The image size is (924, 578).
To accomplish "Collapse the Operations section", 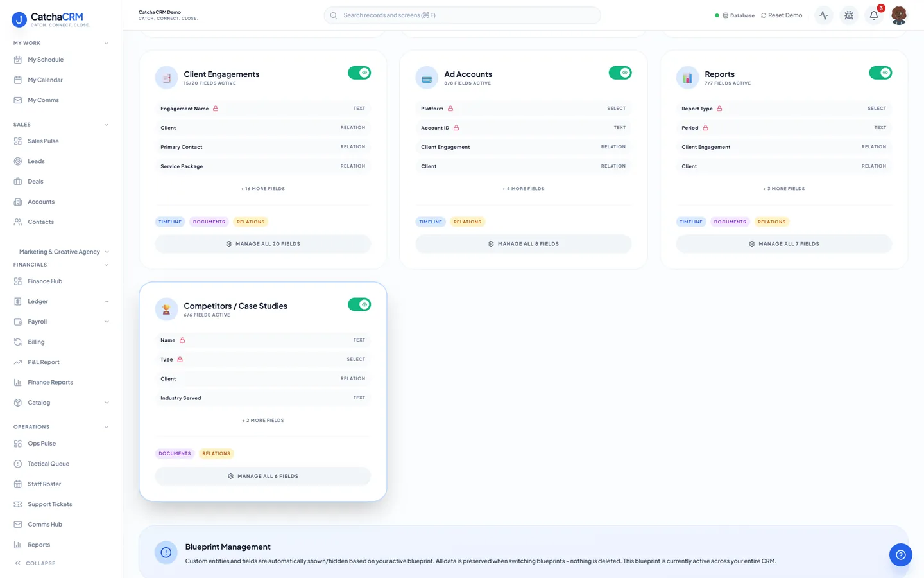I will [x=107, y=427].
